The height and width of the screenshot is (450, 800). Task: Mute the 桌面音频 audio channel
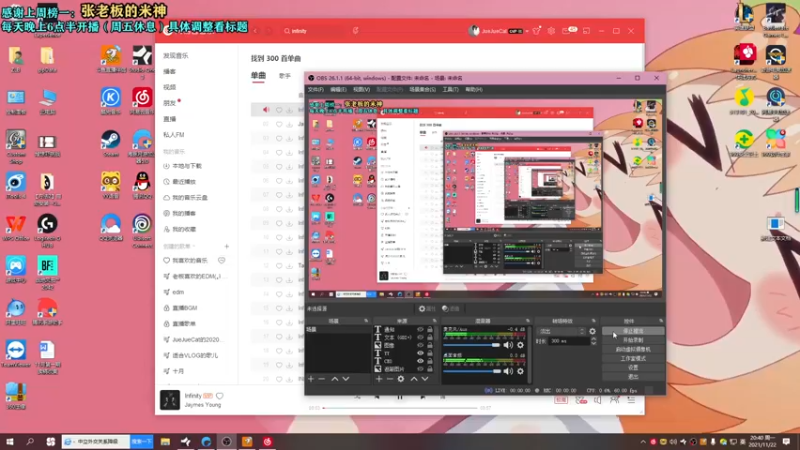[x=508, y=371]
